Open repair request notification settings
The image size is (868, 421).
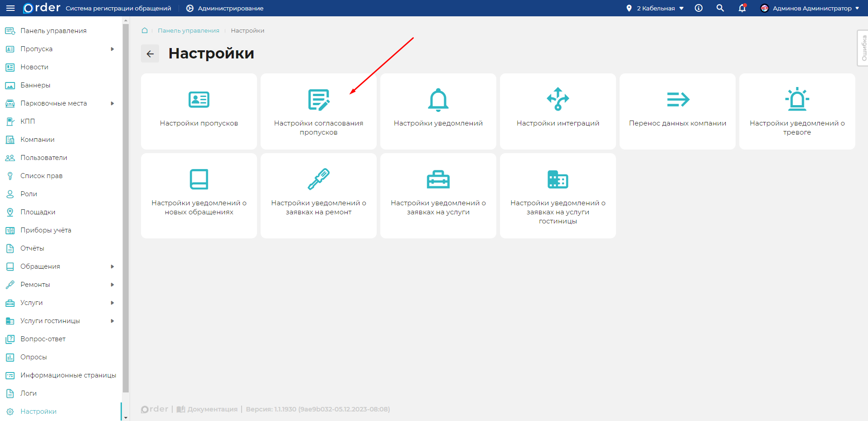(x=318, y=195)
